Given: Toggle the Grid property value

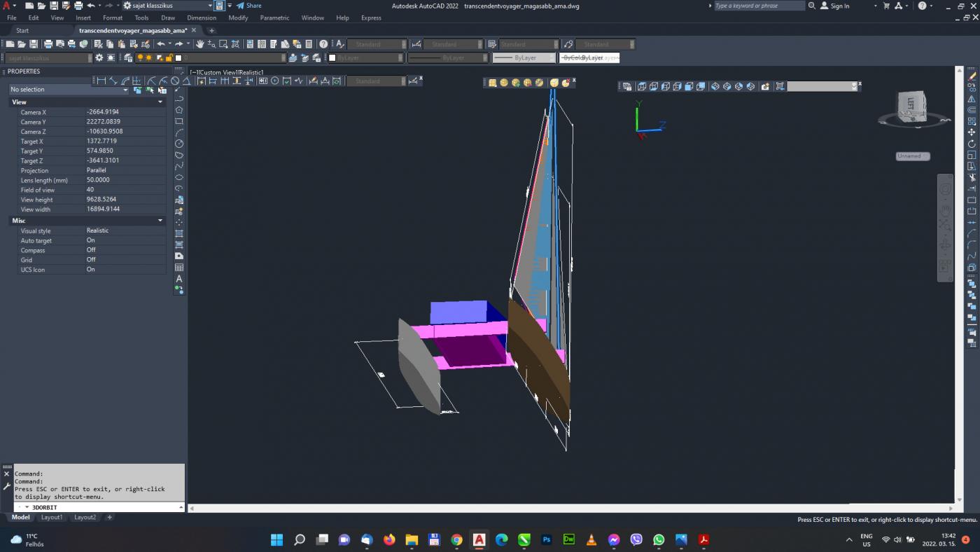Looking at the screenshot, I should click(125, 260).
